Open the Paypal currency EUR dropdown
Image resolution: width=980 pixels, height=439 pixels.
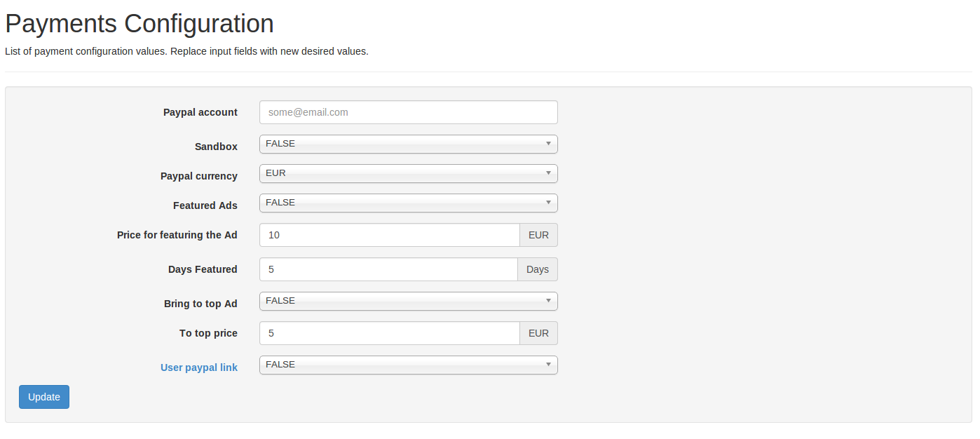pos(408,173)
